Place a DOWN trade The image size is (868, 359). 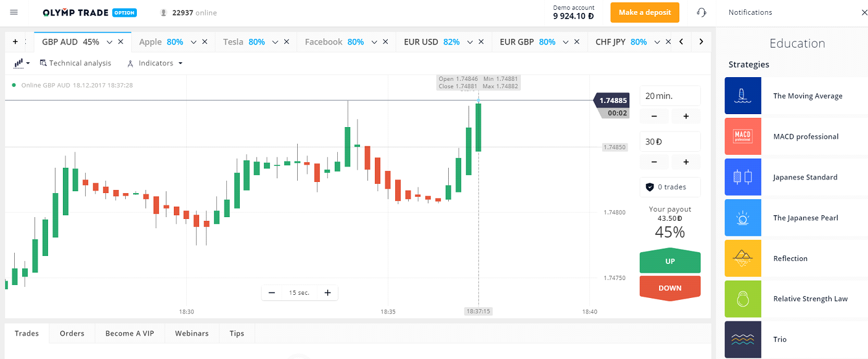point(670,288)
